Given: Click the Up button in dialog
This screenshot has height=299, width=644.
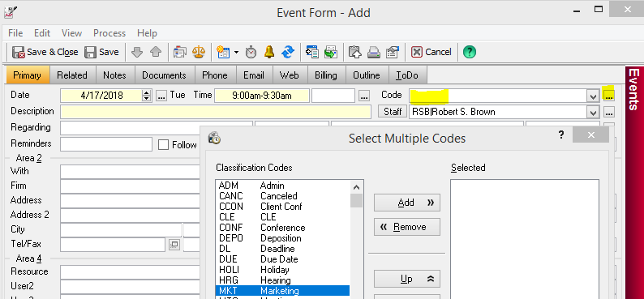Looking at the screenshot, I should (x=407, y=280).
